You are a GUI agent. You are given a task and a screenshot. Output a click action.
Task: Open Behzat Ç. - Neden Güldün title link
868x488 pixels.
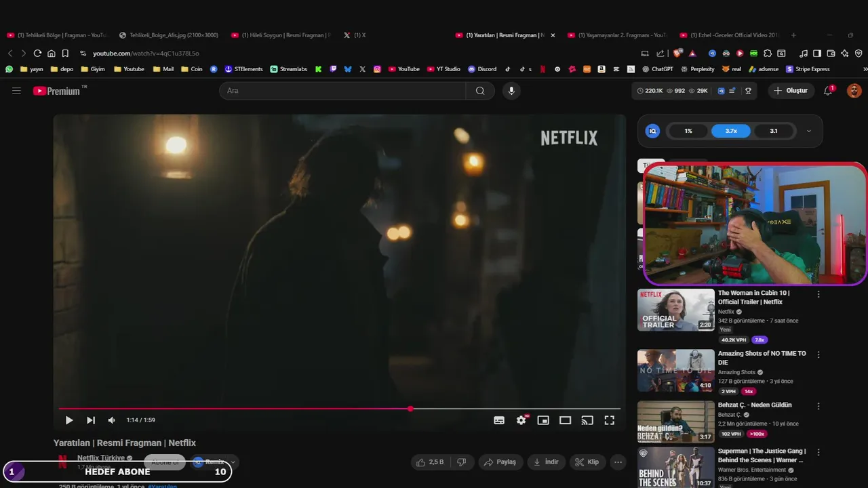[755, 405]
